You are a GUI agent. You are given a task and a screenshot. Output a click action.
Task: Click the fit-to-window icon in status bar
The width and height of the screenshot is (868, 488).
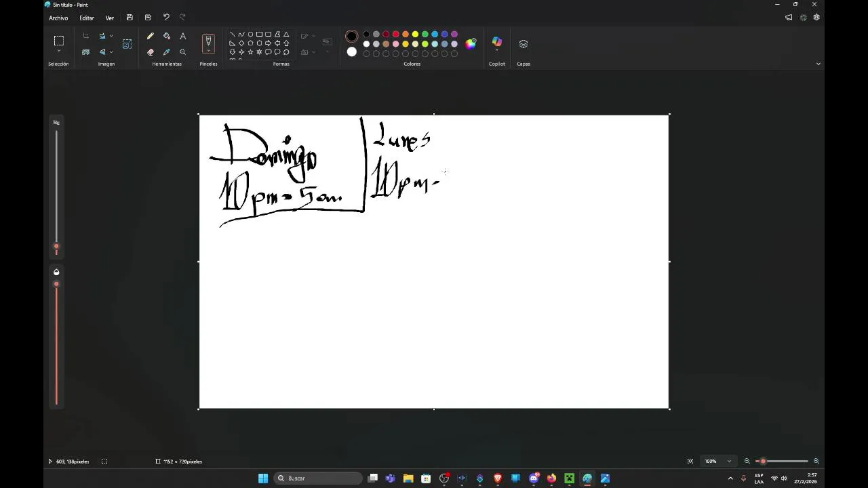point(690,462)
